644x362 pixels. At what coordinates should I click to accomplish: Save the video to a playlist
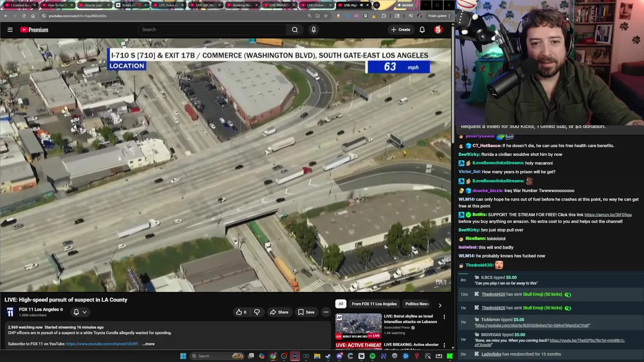(x=306, y=312)
